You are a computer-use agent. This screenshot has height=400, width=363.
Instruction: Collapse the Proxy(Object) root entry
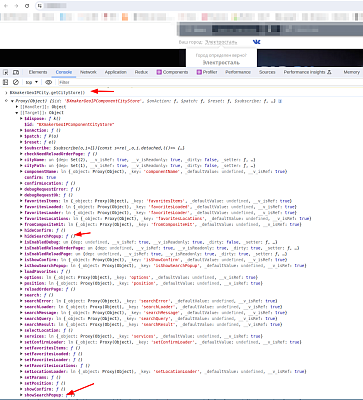[12, 101]
